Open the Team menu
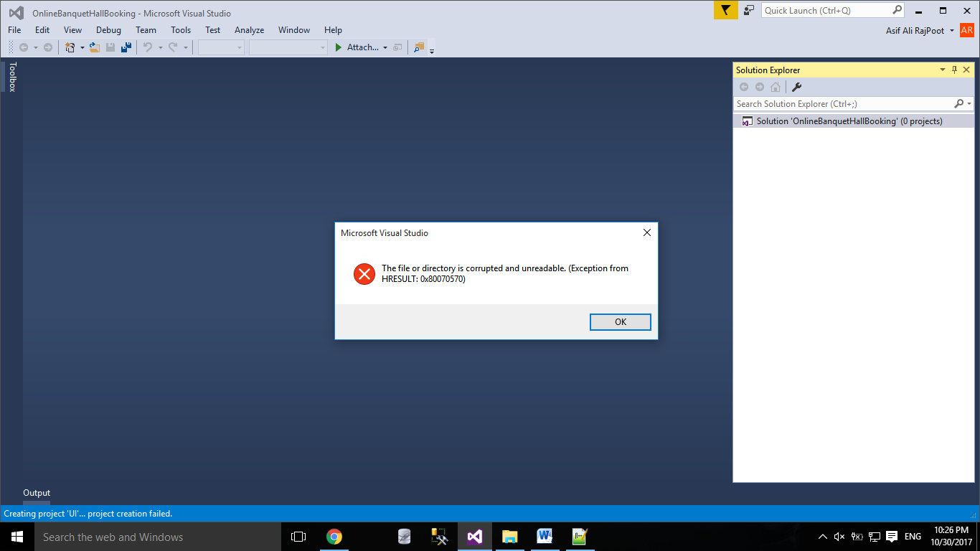 pyautogui.click(x=146, y=30)
